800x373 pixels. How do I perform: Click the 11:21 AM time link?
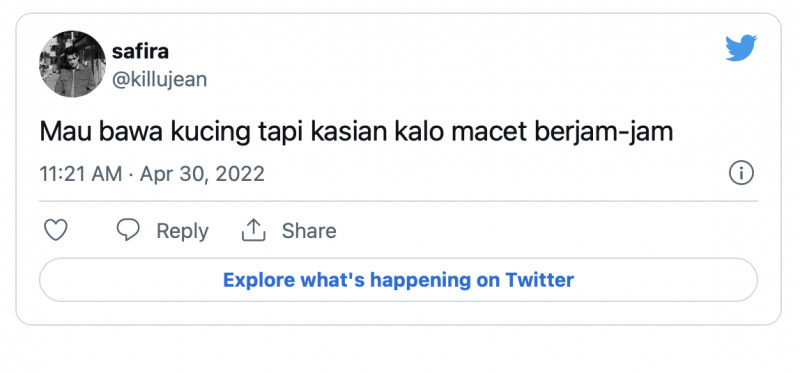[x=81, y=174]
